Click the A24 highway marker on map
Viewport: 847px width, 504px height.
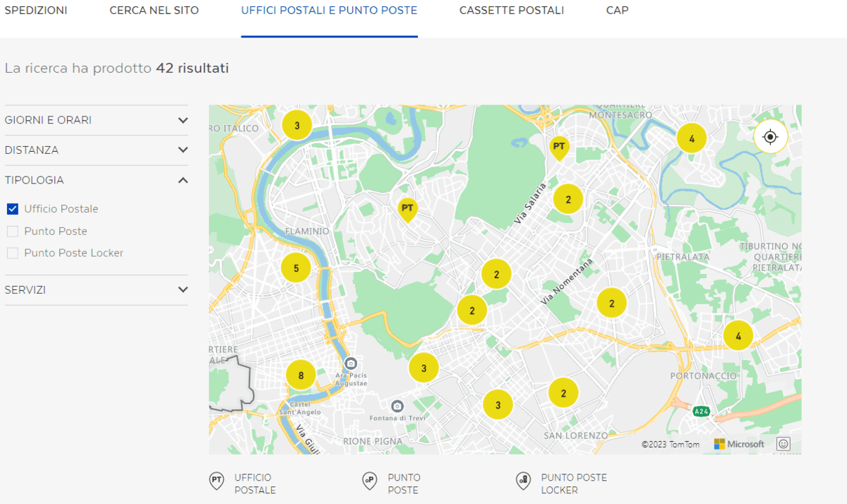tap(700, 412)
